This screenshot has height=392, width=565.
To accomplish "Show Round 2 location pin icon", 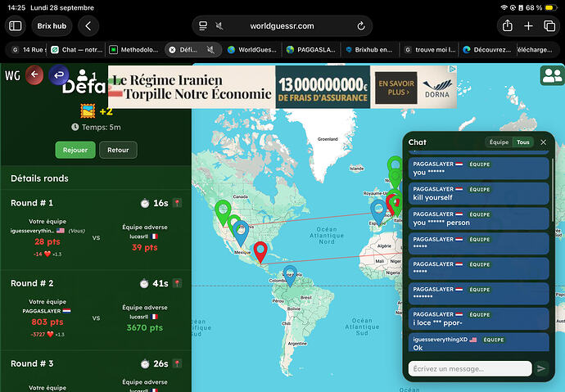I will (177, 283).
